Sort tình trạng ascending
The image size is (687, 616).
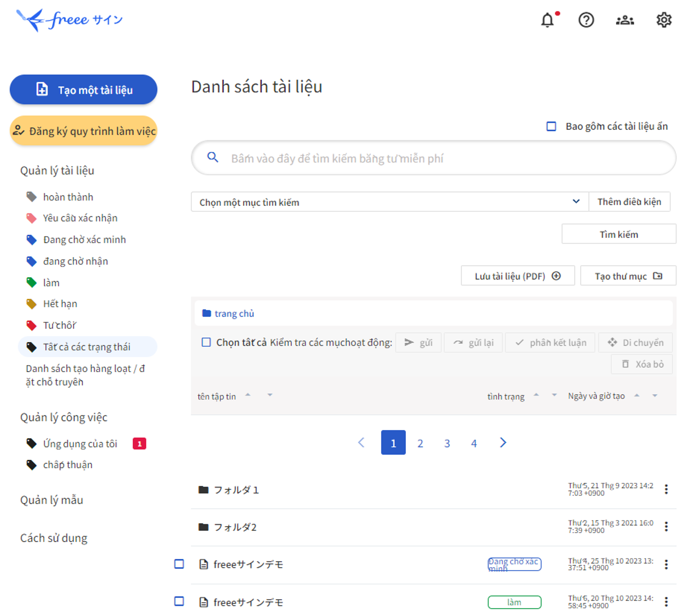pyautogui.click(x=536, y=395)
